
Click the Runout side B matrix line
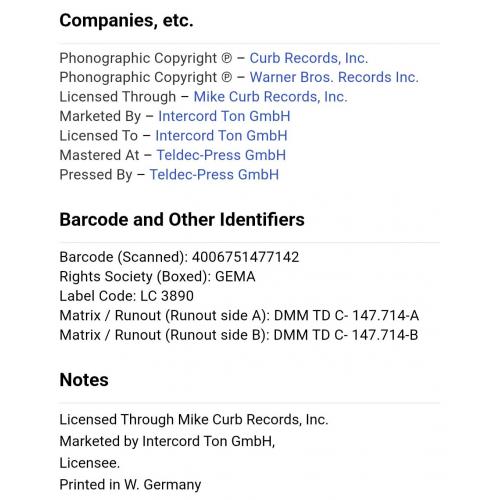coord(239,335)
